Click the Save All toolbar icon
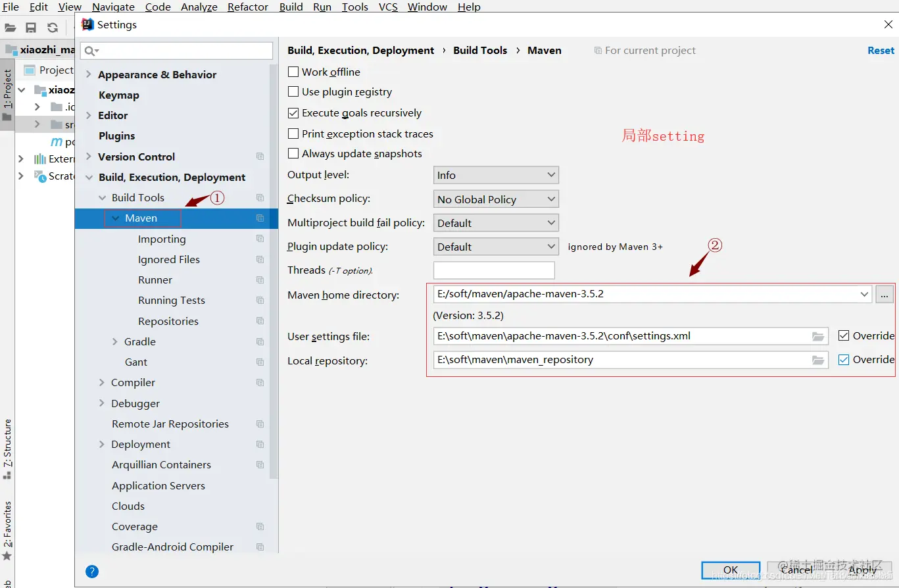This screenshot has height=588, width=899. point(31,28)
